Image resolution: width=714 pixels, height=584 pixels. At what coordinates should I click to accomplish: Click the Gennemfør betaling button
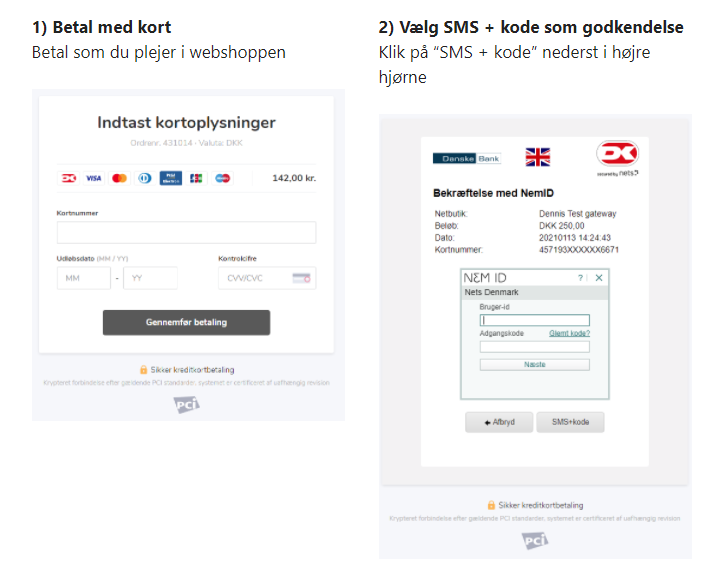(186, 322)
